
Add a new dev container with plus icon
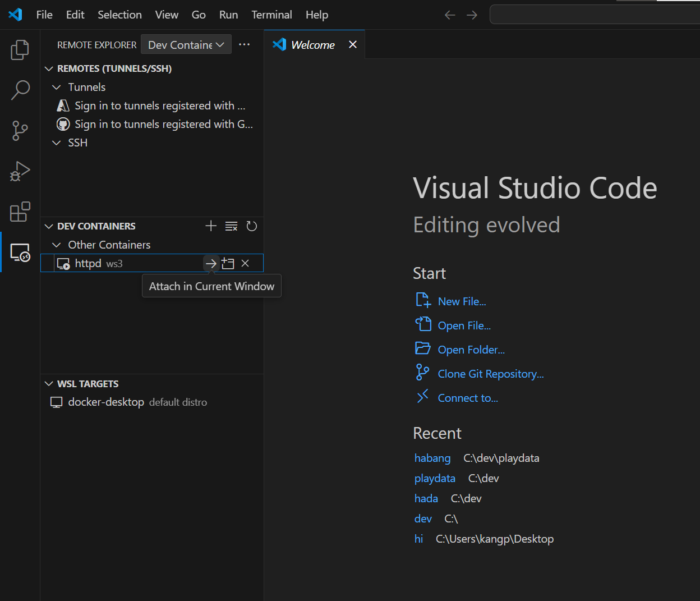pos(211,226)
